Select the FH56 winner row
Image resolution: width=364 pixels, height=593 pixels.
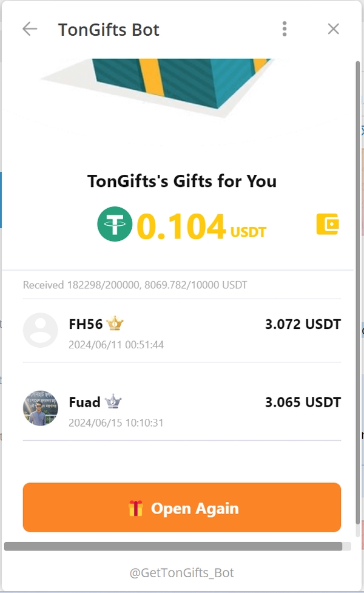pyautogui.click(x=182, y=331)
